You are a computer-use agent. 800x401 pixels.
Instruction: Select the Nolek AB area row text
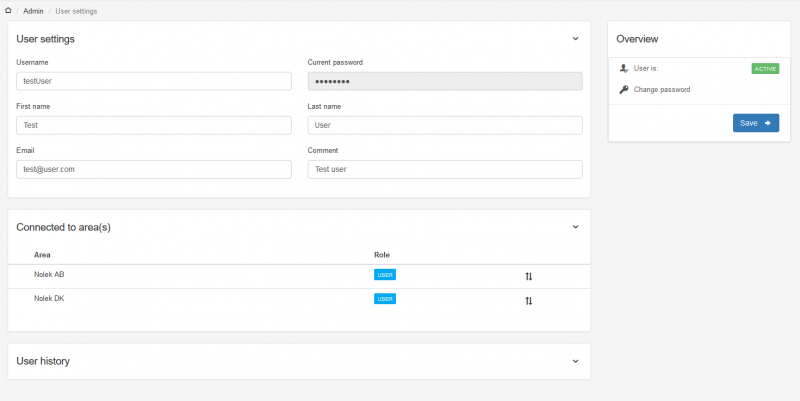coord(49,274)
